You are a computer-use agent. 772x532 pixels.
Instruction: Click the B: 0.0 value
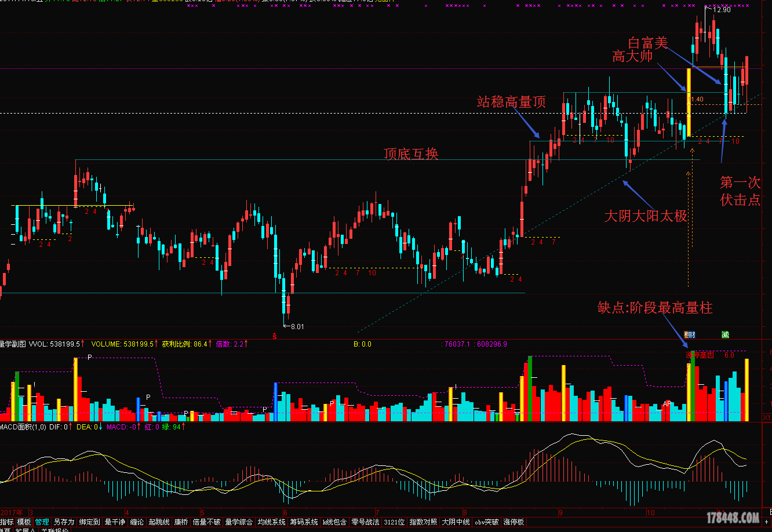click(362, 344)
